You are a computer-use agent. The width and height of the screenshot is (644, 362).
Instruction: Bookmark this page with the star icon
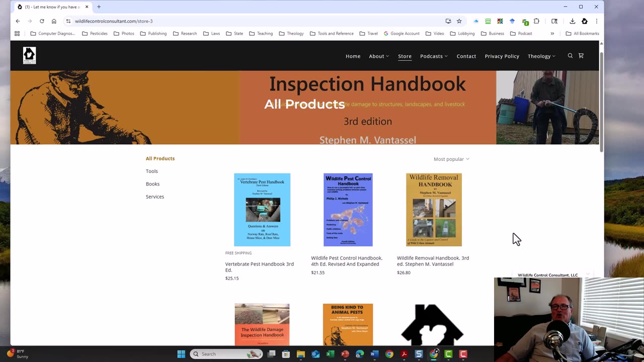(459, 21)
